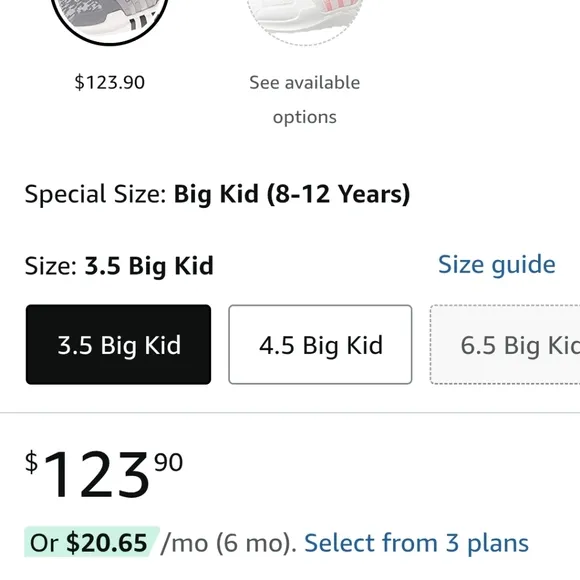This screenshot has height=580, width=580.
Task: Click the divider line above main price
Action: coord(290,412)
